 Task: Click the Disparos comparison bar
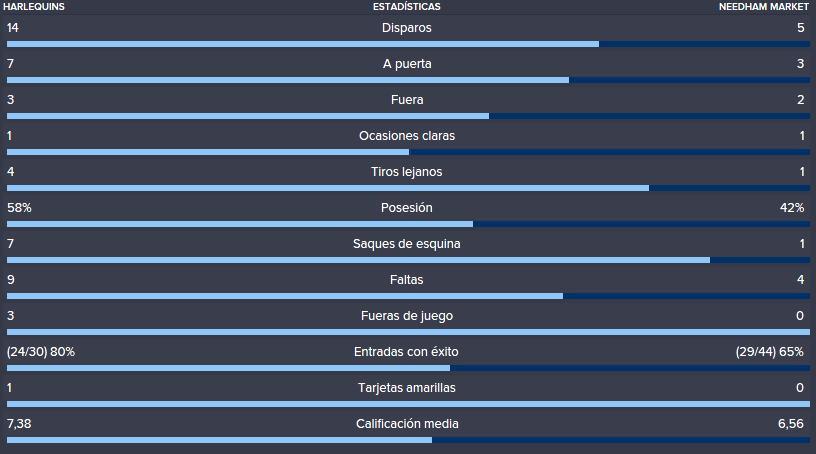click(x=408, y=44)
